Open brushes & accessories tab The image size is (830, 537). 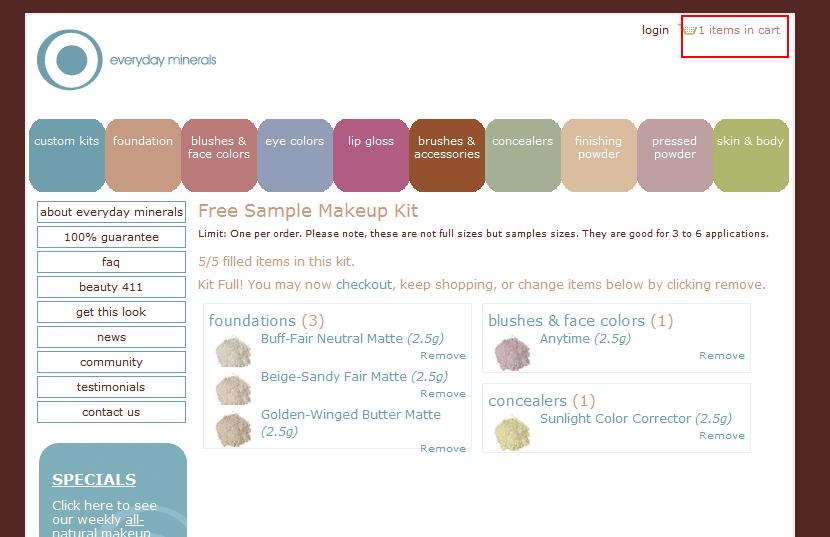click(447, 155)
